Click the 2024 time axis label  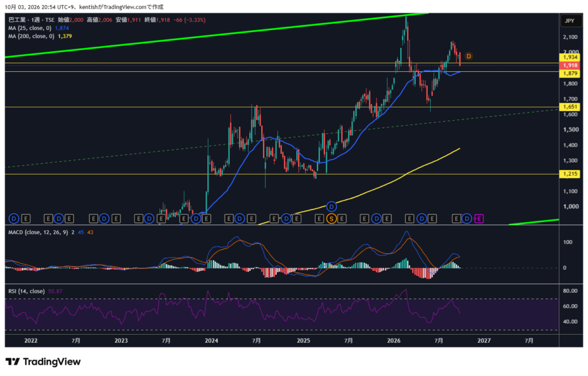tap(211, 341)
